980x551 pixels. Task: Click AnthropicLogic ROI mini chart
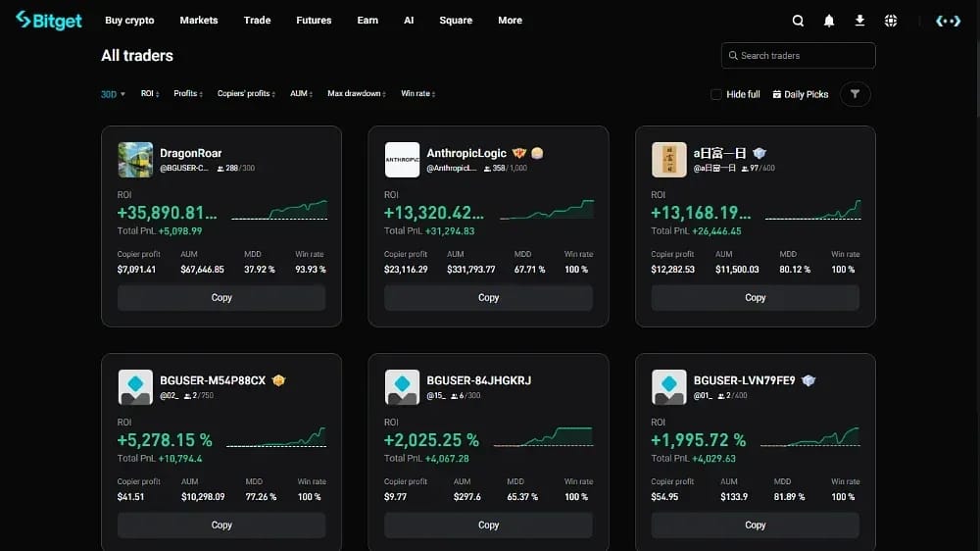tap(547, 210)
